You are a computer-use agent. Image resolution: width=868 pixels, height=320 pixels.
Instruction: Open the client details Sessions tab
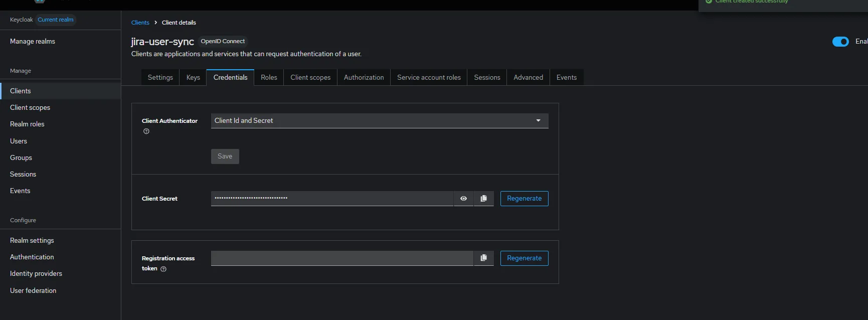point(487,77)
